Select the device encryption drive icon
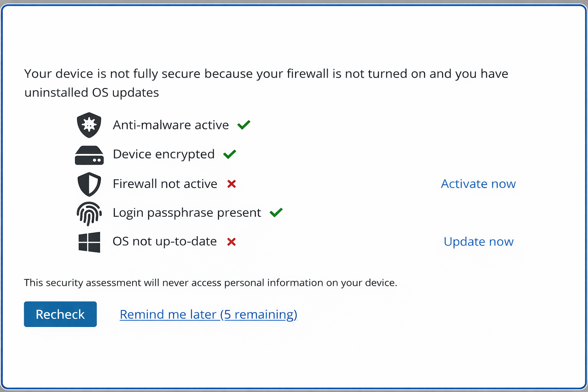 click(89, 154)
